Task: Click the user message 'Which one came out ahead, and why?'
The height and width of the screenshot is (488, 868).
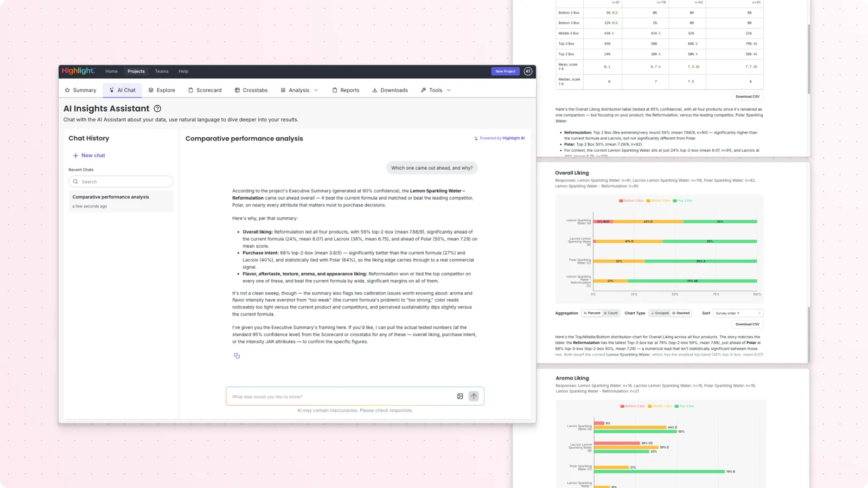Action: pos(432,168)
